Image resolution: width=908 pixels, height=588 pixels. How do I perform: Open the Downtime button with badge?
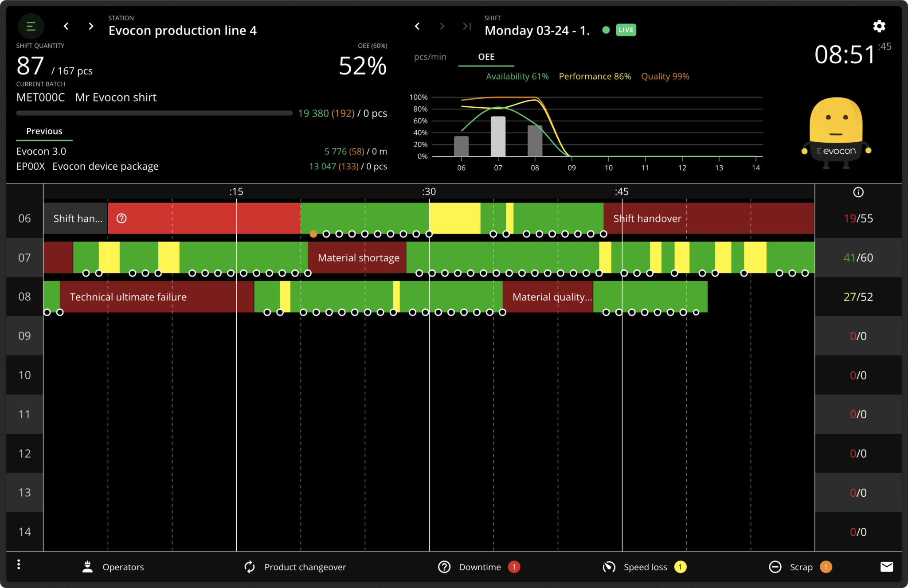tap(479, 567)
